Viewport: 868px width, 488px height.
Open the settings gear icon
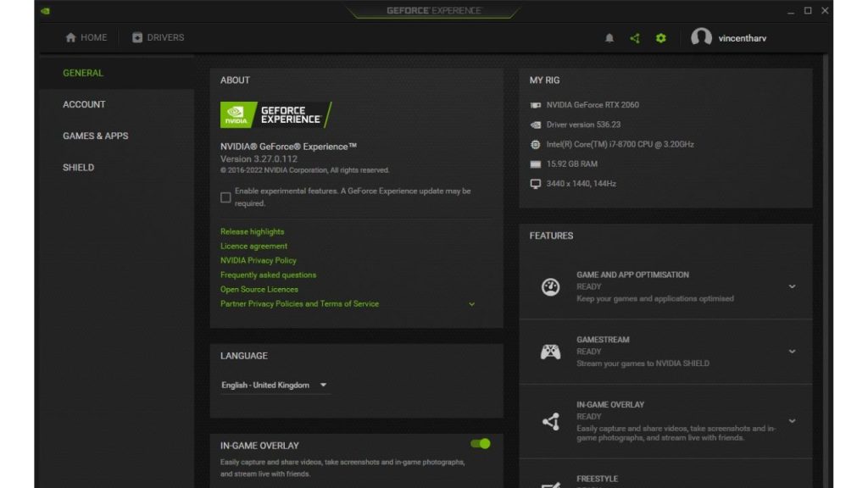(x=661, y=38)
